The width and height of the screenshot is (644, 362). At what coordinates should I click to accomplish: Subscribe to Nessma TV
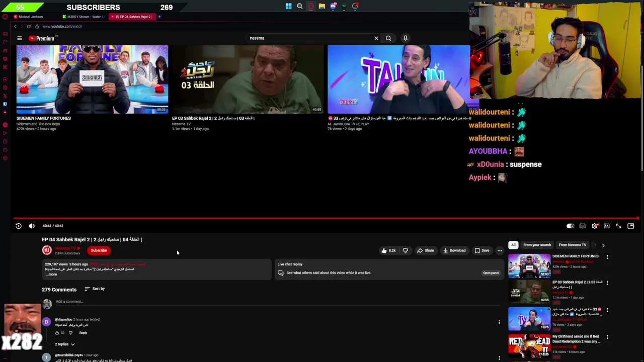[x=99, y=250]
